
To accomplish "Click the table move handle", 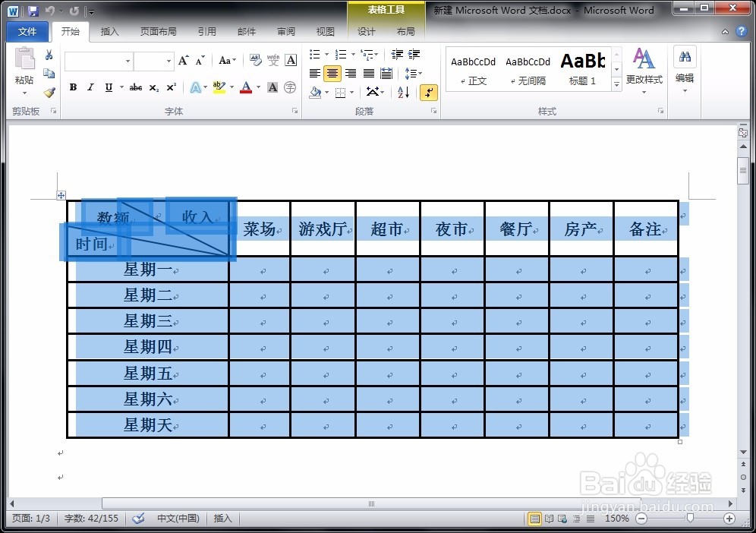I will (61, 195).
